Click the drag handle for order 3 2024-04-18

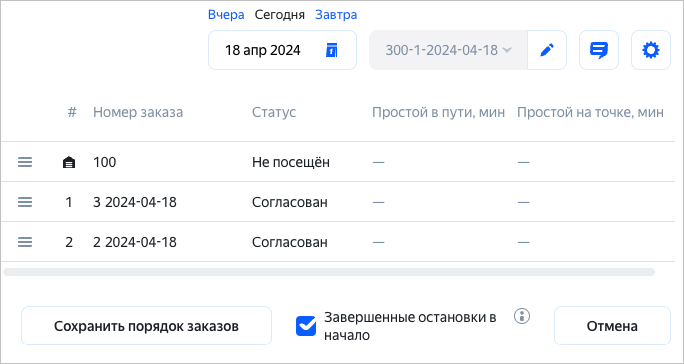pyautogui.click(x=25, y=202)
